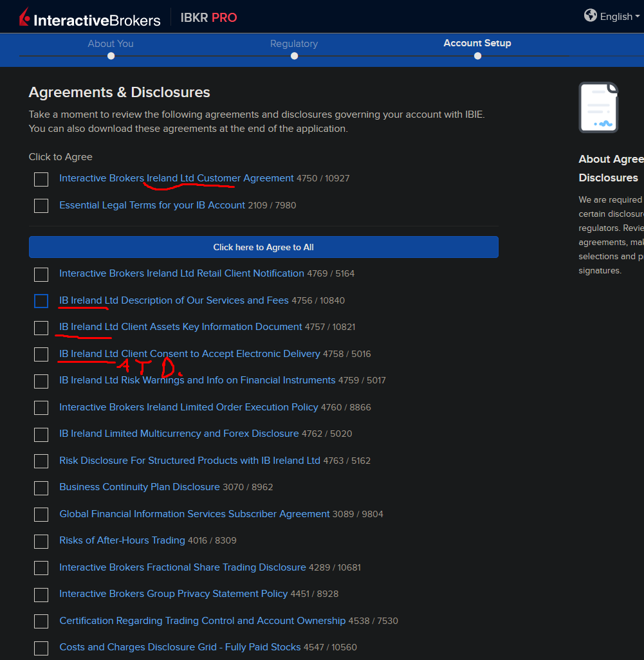Check the Customer Agreement checkbox
Image resolution: width=644 pixels, height=660 pixels.
tap(41, 179)
